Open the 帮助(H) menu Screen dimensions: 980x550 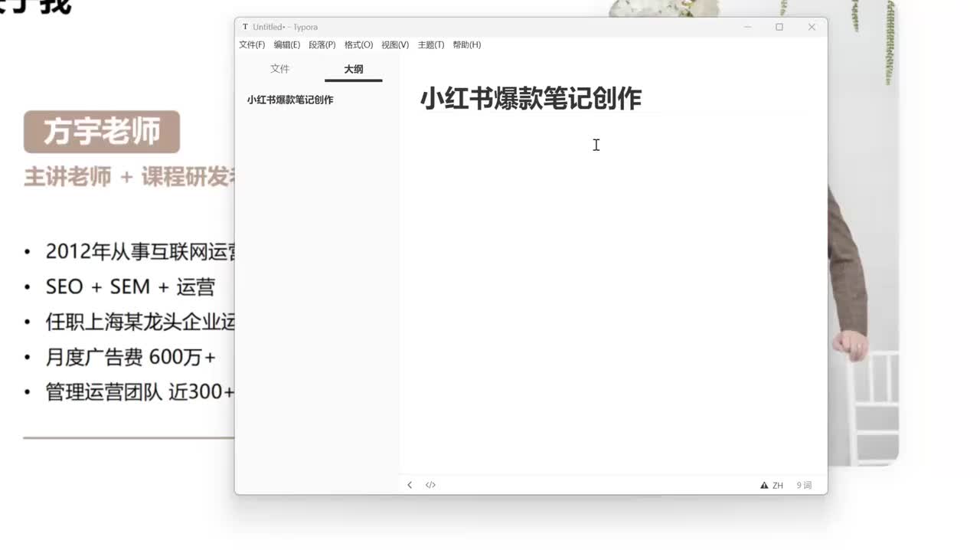click(467, 45)
